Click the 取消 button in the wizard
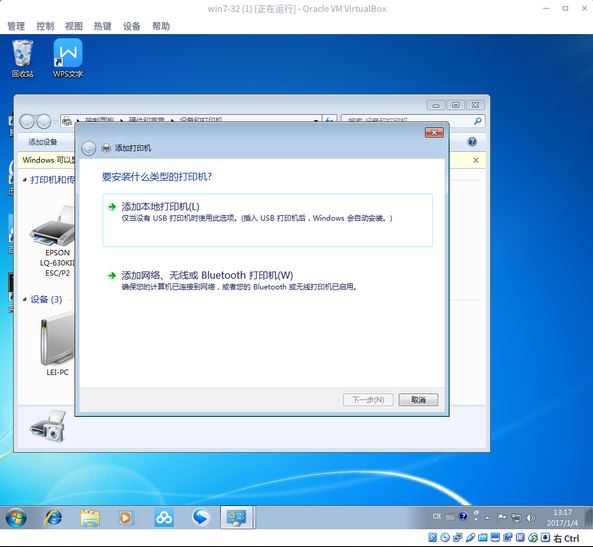 click(418, 400)
